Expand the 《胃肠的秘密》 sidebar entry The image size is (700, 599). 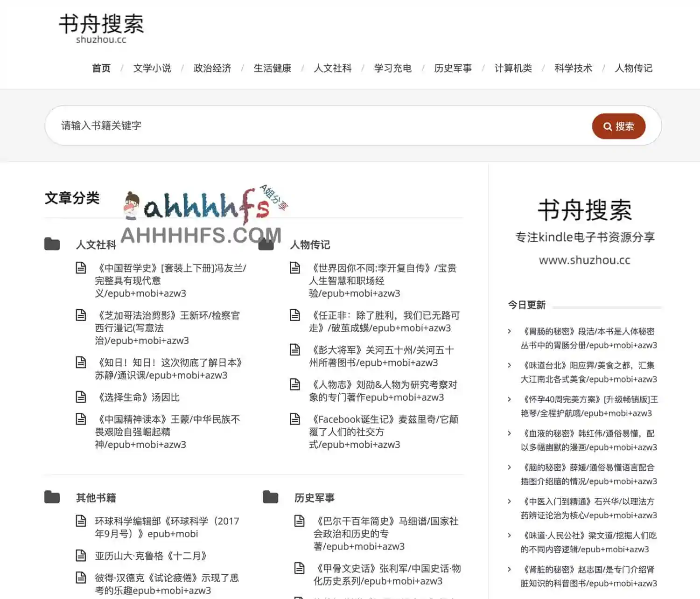(x=509, y=331)
